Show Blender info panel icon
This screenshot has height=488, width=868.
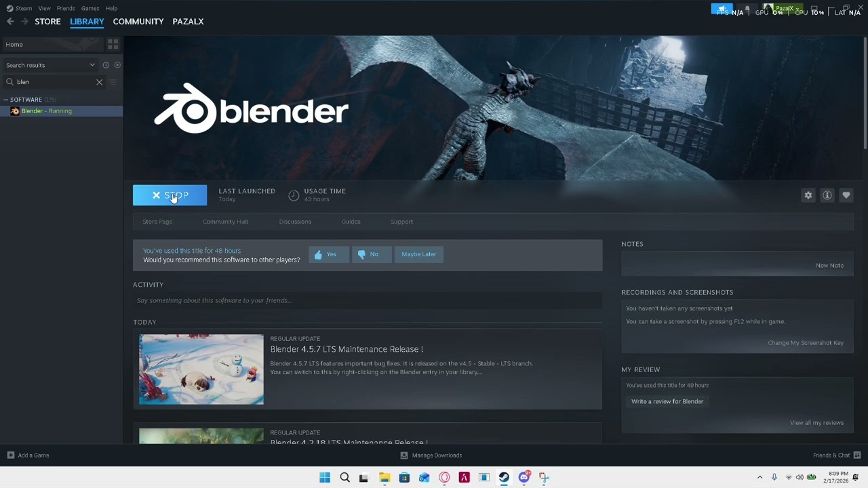(827, 195)
